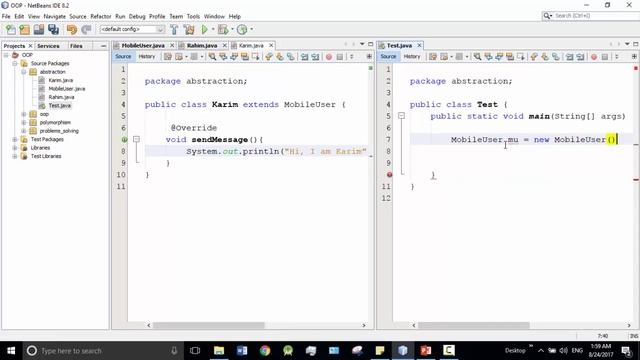Click Last Edit icon in Test.java toolbar
This screenshot has height=360, width=640.
433,57
